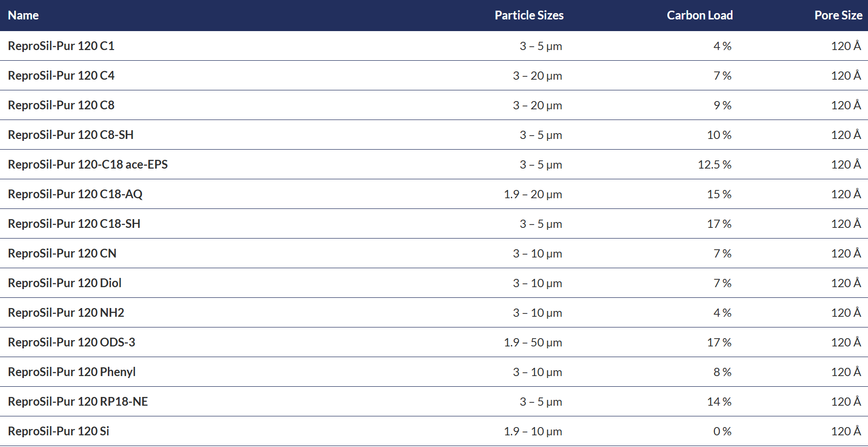The width and height of the screenshot is (868, 447).
Task: Click ReproSil-Pur 120 C18-SH name
Action: (x=74, y=224)
